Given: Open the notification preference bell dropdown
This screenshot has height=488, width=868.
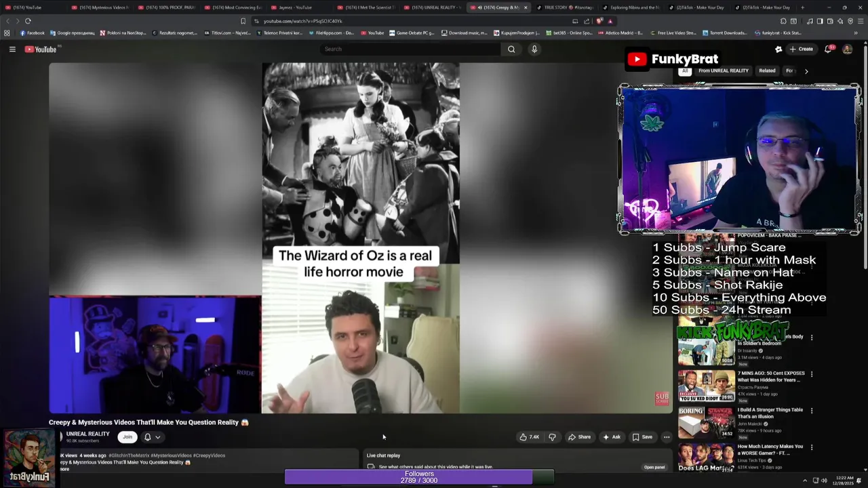Looking at the screenshot, I should click(152, 437).
